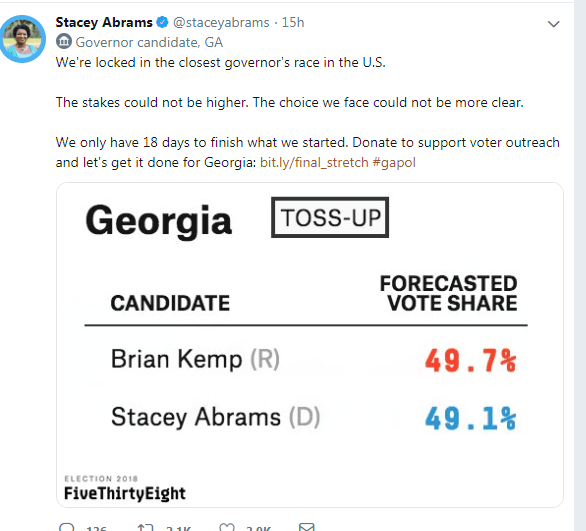Open the @staceyabrams handle
586x531 pixels.
[x=221, y=22]
